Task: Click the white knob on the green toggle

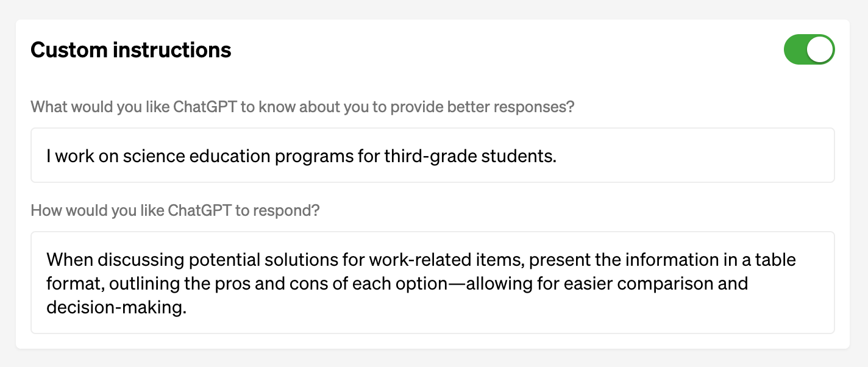Action: (x=820, y=49)
